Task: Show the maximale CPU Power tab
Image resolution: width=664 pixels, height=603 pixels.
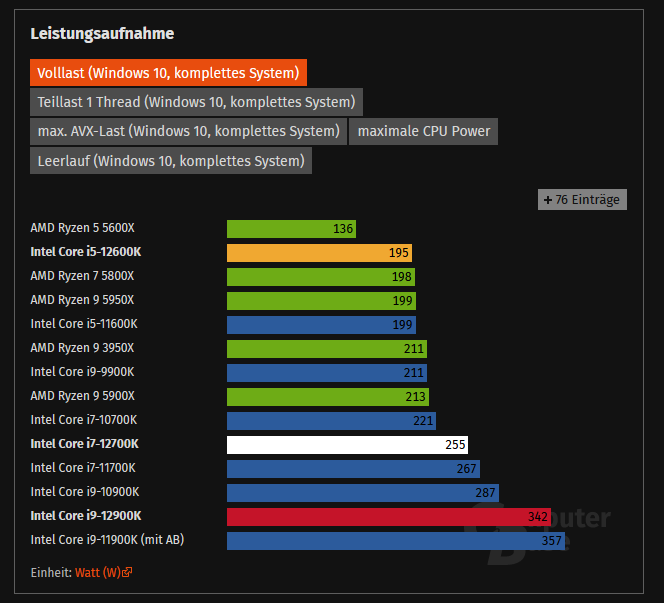Action: [423, 131]
